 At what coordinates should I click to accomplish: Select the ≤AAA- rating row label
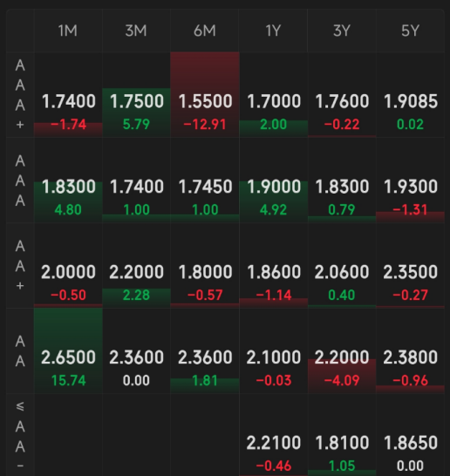(x=20, y=435)
